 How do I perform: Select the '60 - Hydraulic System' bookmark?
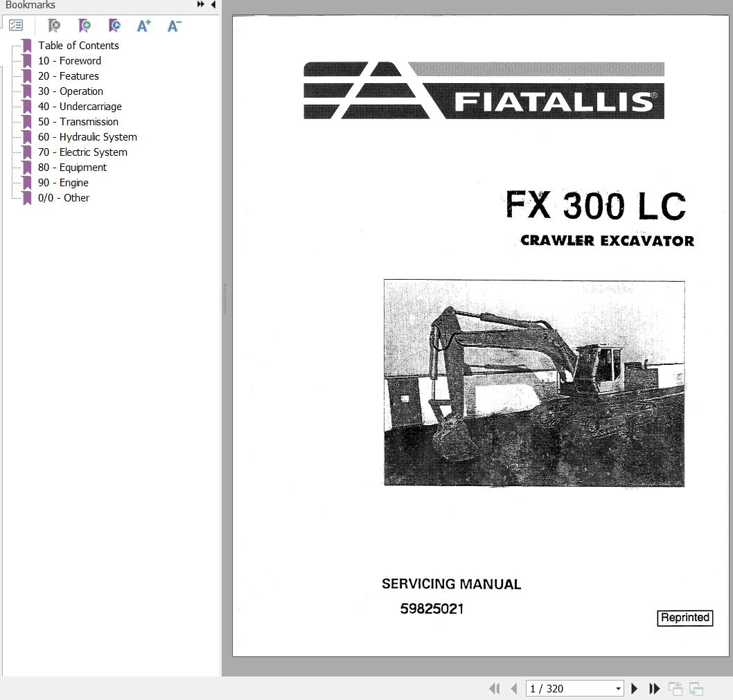point(87,136)
